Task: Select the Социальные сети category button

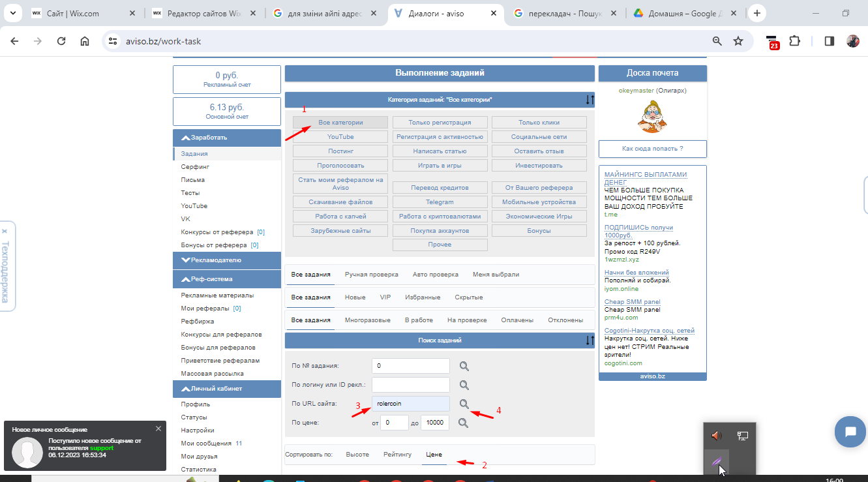Action: 539,137
